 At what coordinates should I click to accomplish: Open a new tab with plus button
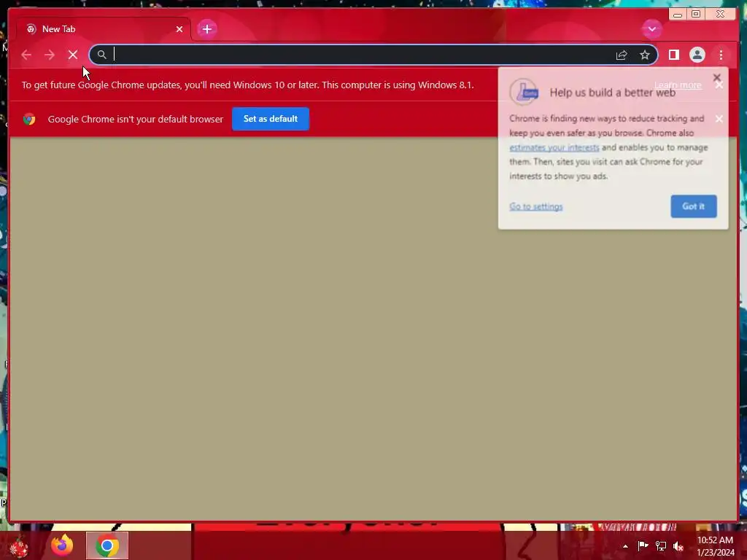click(x=206, y=29)
